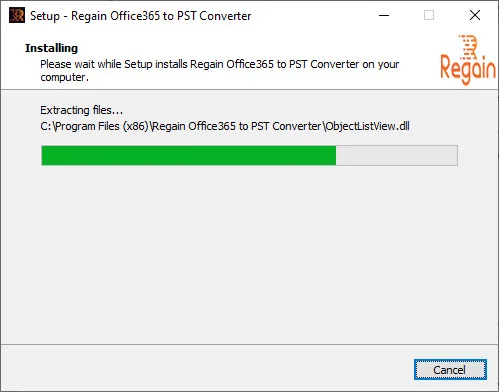This screenshot has height=392, width=499.
Task: Click the blank footer area left of Cancel
Action: (x=207, y=369)
